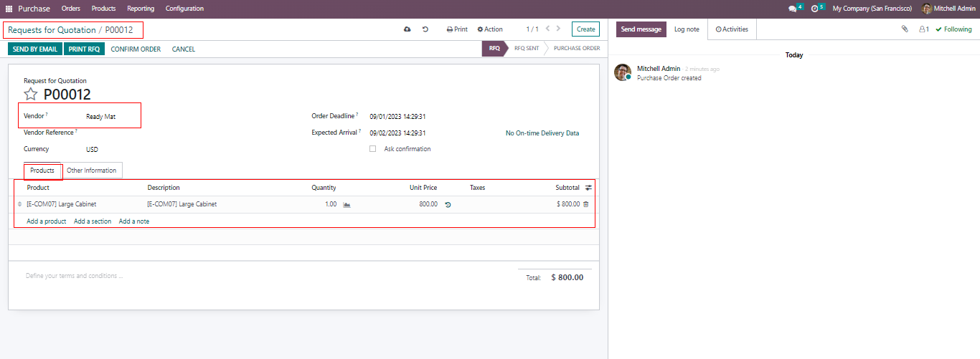
Task: Open optional columns selector in the table header
Action: [588, 188]
